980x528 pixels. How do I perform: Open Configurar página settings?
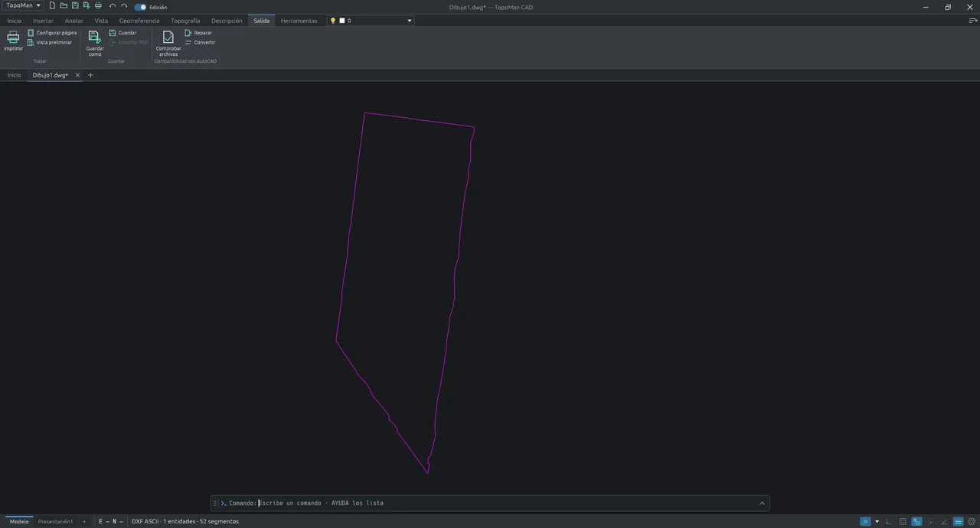pyautogui.click(x=52, y=33)
